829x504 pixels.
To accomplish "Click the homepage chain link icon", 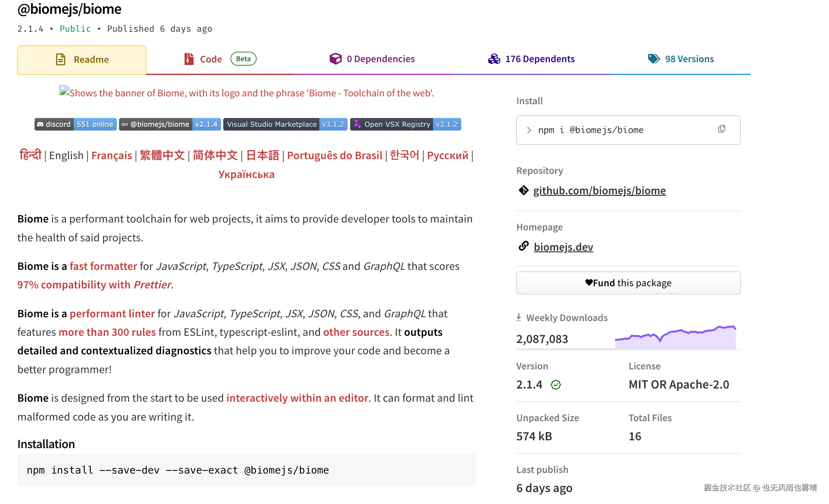I will click(x=523, y=246).
